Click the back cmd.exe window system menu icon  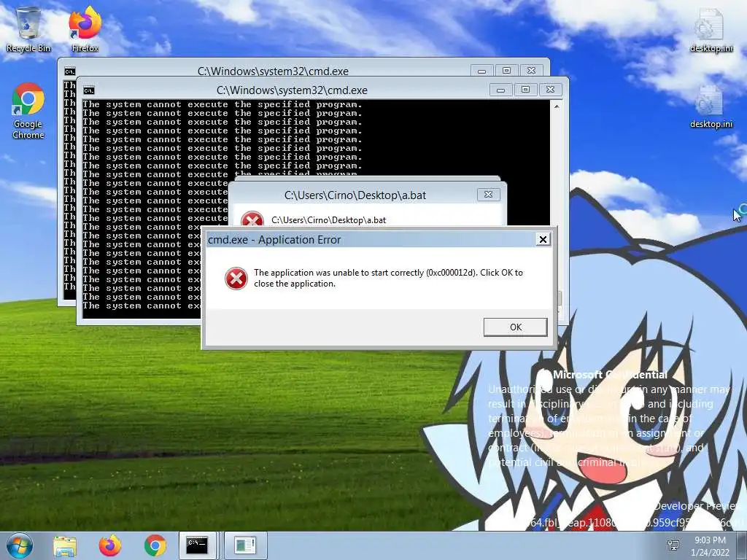pos(70,71)
